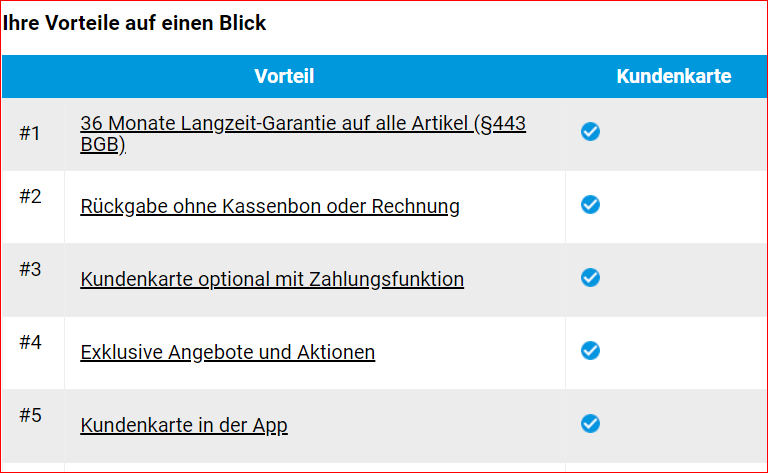
Task: Click the Kundenkarte column header
Action: point(673,77)
